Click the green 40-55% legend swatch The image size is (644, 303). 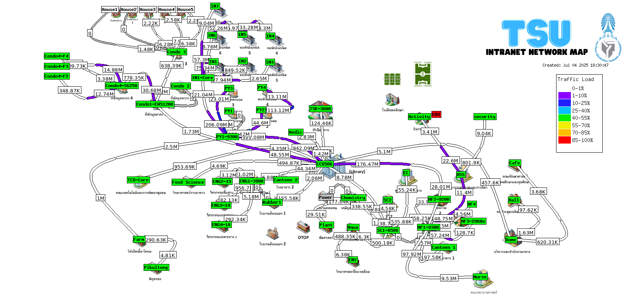[x=564, y=118]
